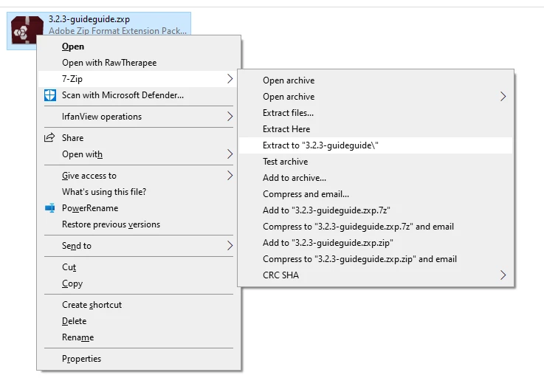544x392 pixels.
Task: Choose Share from context menu
Action: pyautogui.click(x=139, y=138)
